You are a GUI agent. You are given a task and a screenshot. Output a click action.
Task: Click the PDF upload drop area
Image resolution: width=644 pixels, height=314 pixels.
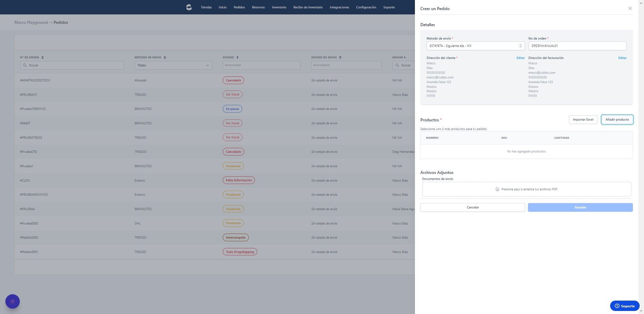(527, 189)
